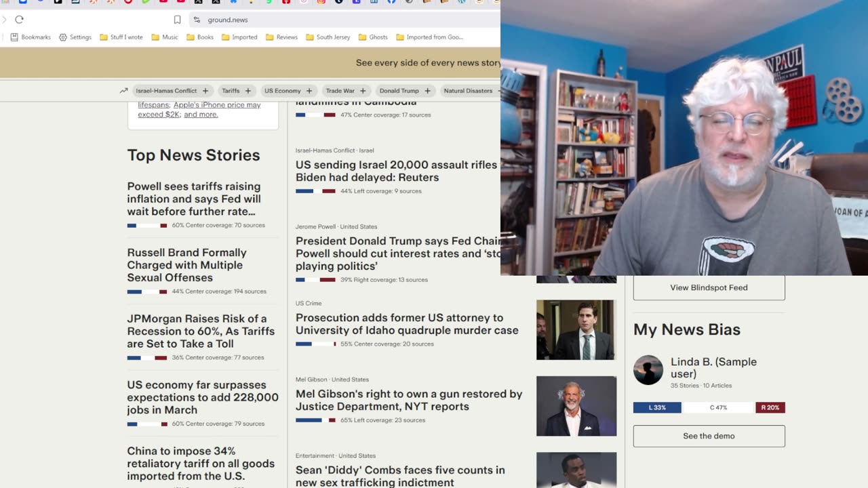Follow Israel-Hamas Conflict with its plus icon
This screenshot has height=488, width=868.
click(205, 91)
